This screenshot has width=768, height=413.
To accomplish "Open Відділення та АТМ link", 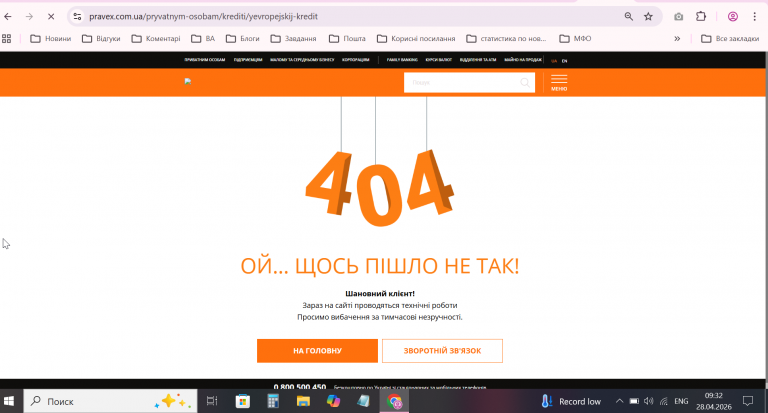I will pos(478,60).
